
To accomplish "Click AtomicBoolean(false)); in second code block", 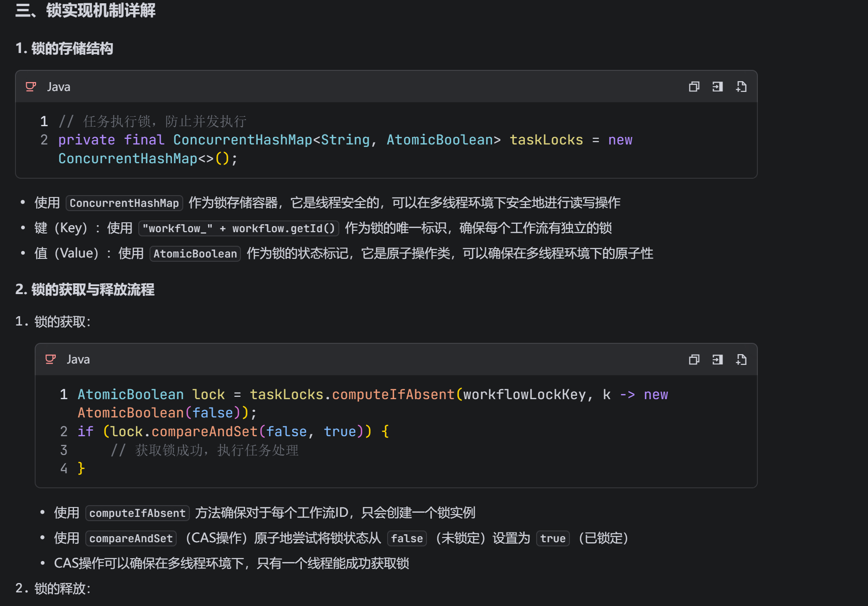I will point(167,413).
